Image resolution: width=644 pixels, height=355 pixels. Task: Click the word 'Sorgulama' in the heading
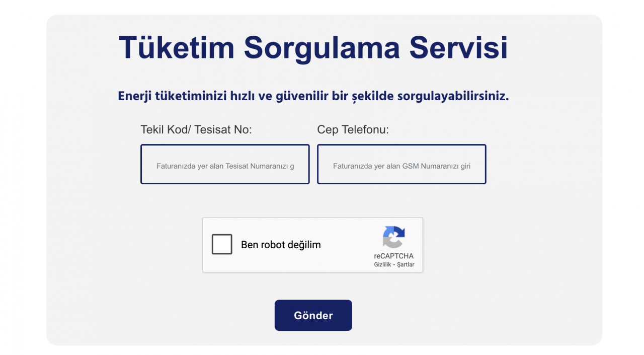pos(322,48)
